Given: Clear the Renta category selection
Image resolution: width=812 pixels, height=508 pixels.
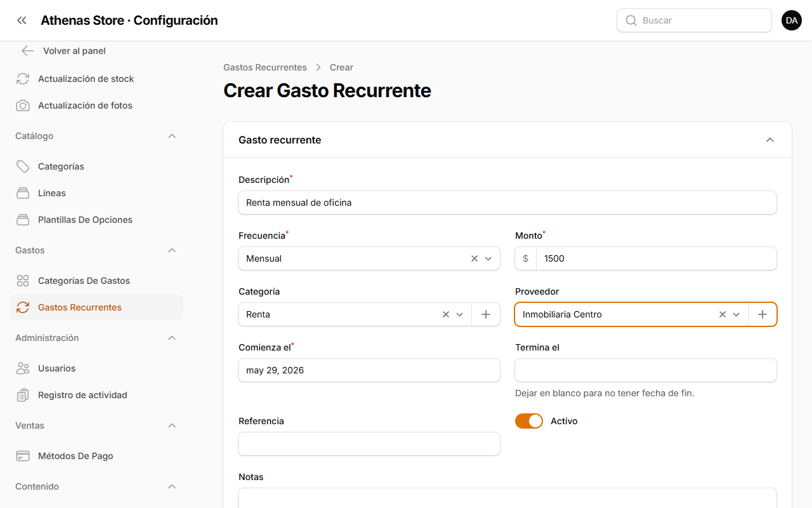Looking at the screenshot, I should (x=446, y=314).
